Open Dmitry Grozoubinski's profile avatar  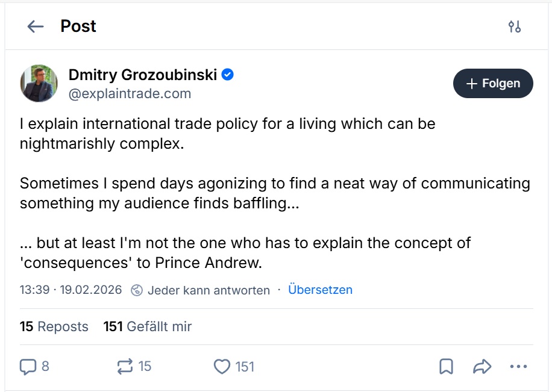click(39, 84)
